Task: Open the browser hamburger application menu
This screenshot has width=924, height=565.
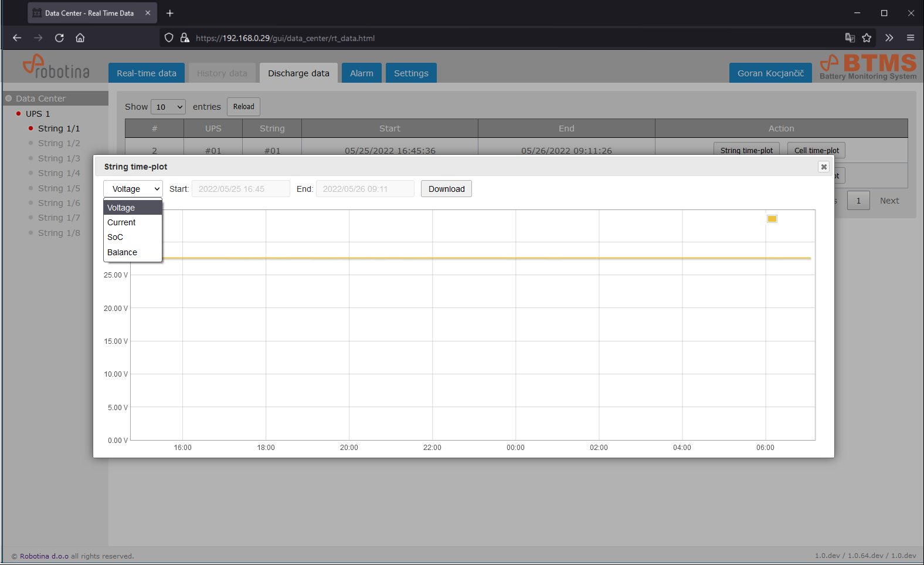Action: (x=910, y=38)
